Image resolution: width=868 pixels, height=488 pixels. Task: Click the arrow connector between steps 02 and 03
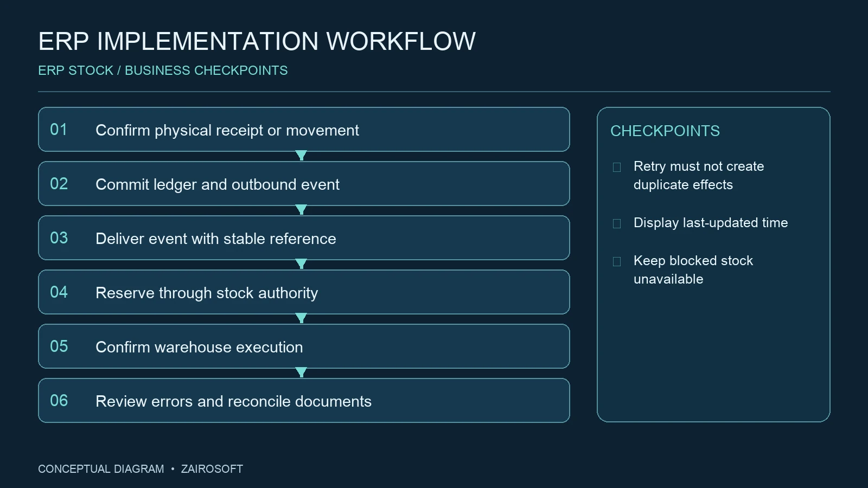(x=301, y=210)
